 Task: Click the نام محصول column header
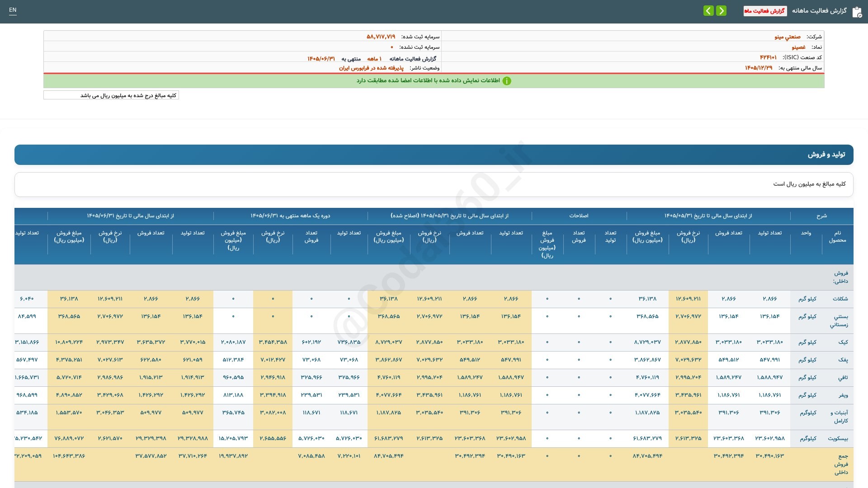pos(837,237)
